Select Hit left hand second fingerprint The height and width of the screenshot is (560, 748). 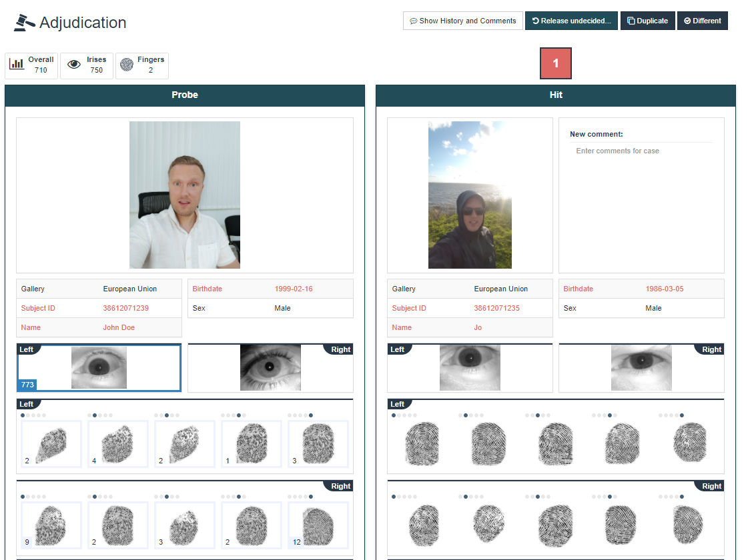488,443
